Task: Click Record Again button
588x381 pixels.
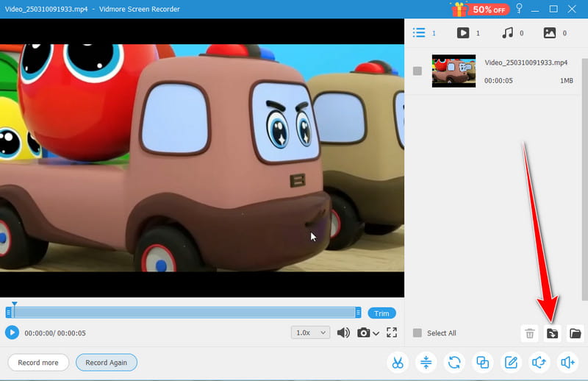Action: click(107, 363)
